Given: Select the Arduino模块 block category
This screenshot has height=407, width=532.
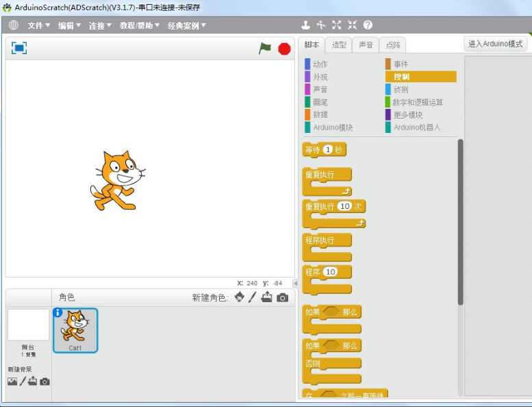Looking at the screenshot, I should point(329,127).
